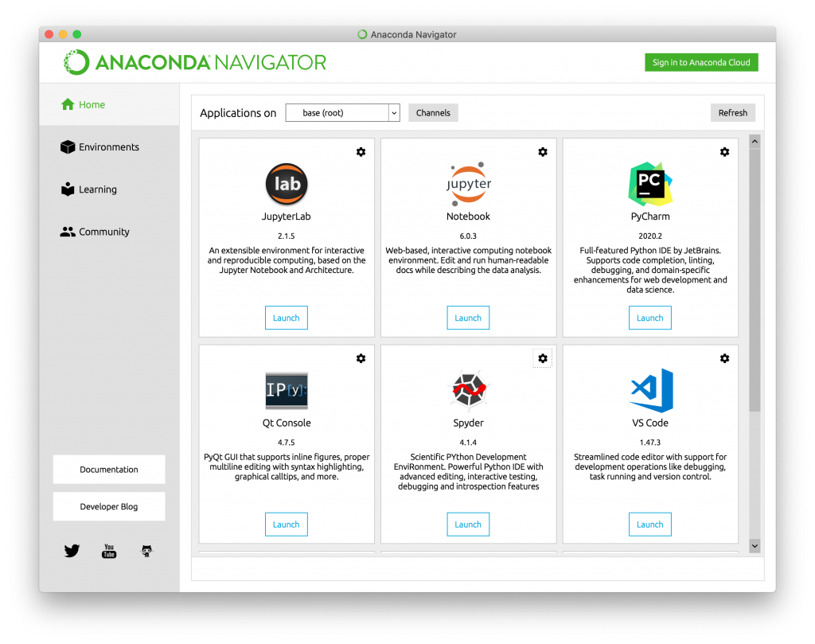This screenshot has width=815, height=644.
Task: Click the PyCharm PC logo
Action: pos(650,184)
